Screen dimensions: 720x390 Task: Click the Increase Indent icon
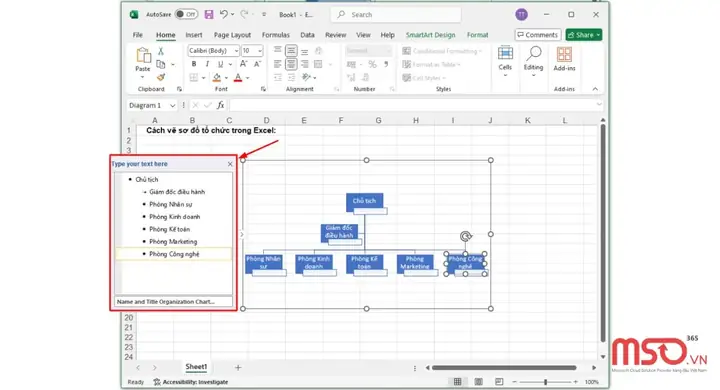[x=291, y=77]
